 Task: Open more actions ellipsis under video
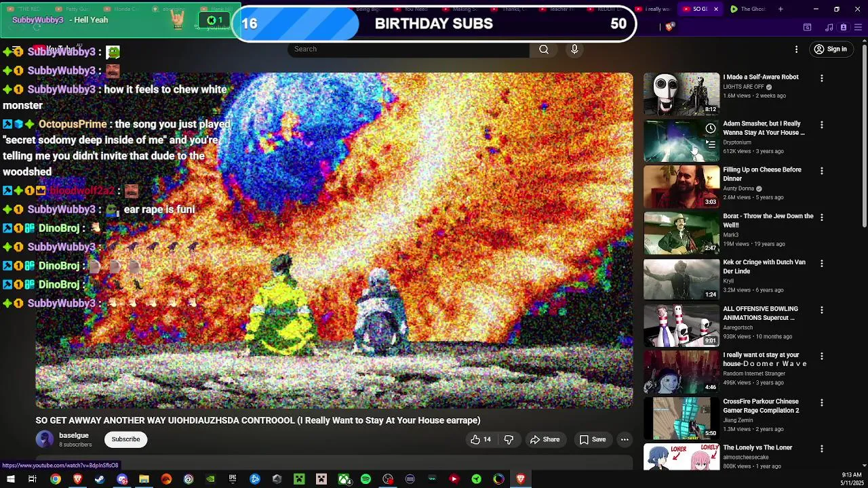[625, 439]
